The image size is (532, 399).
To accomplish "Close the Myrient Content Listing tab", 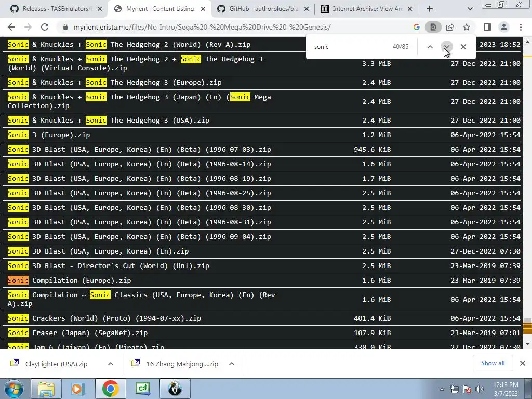I will coord(203,9).
